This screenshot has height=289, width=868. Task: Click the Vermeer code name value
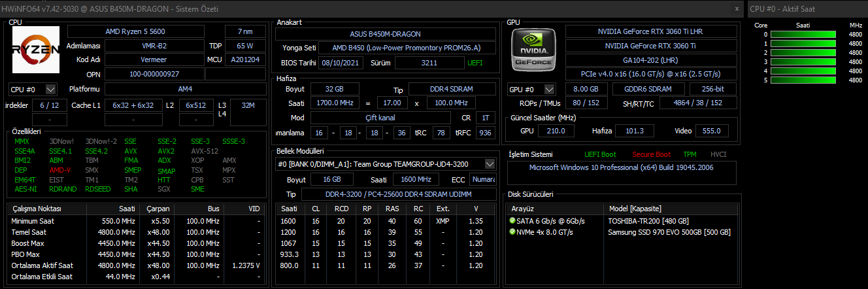[154, 59]
